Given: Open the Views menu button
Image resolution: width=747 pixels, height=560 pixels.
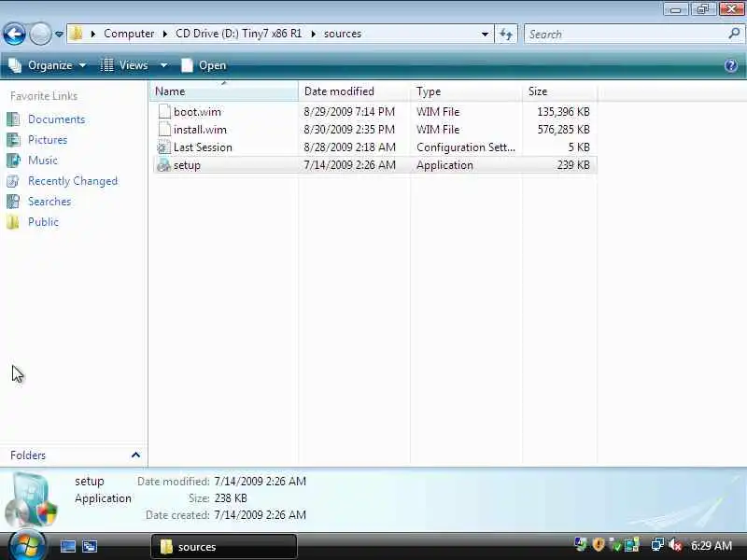Looking at the screenshot, I should 125,65.
